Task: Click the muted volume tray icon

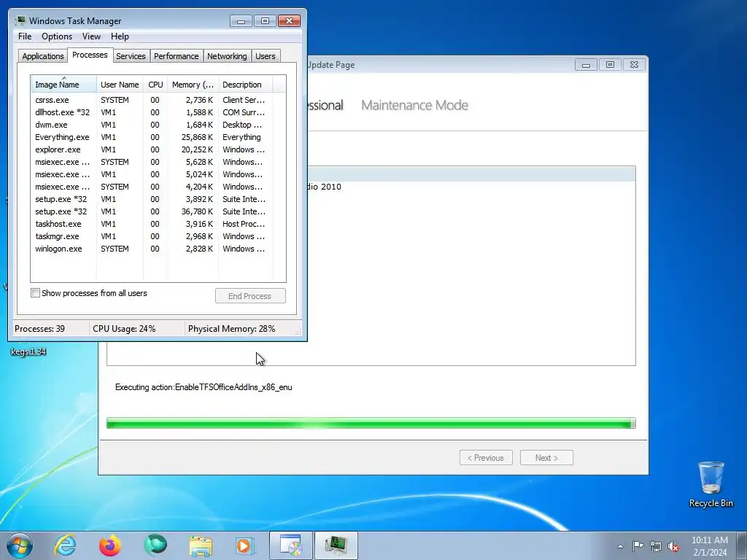Action: tap(673, 546)
